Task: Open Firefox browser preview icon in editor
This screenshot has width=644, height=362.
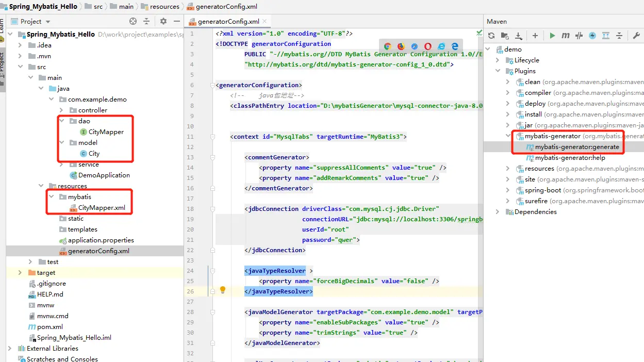Action: [x=401, y=46]
